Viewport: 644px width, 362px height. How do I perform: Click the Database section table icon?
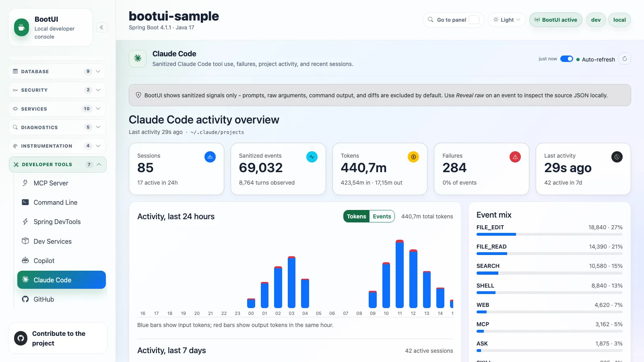(15, 71)
